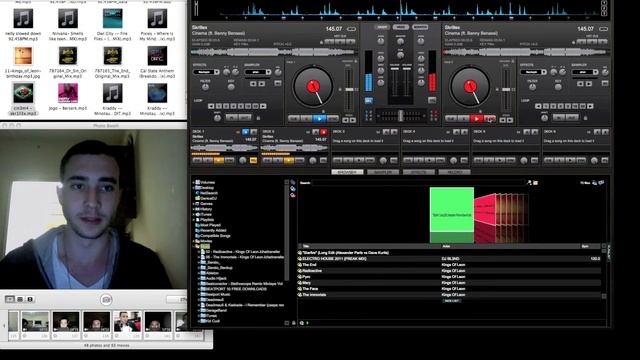
Task: Expand the Volumes node in the browser tree
Action: [x=193, y=182]
